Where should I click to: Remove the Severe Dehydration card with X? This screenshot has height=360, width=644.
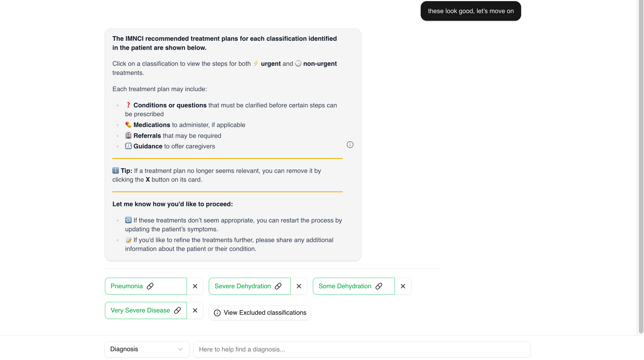tap(299, 286)
